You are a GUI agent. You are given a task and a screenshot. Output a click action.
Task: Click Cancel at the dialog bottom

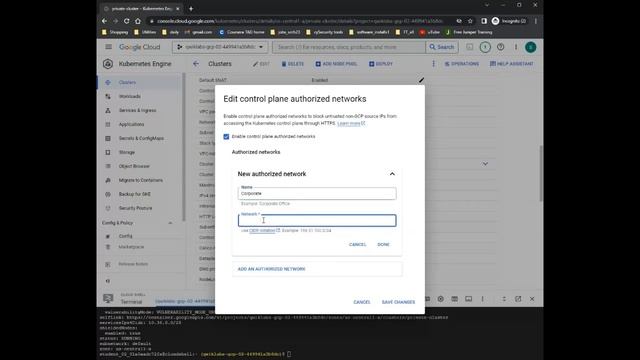(x=362, y=302)
